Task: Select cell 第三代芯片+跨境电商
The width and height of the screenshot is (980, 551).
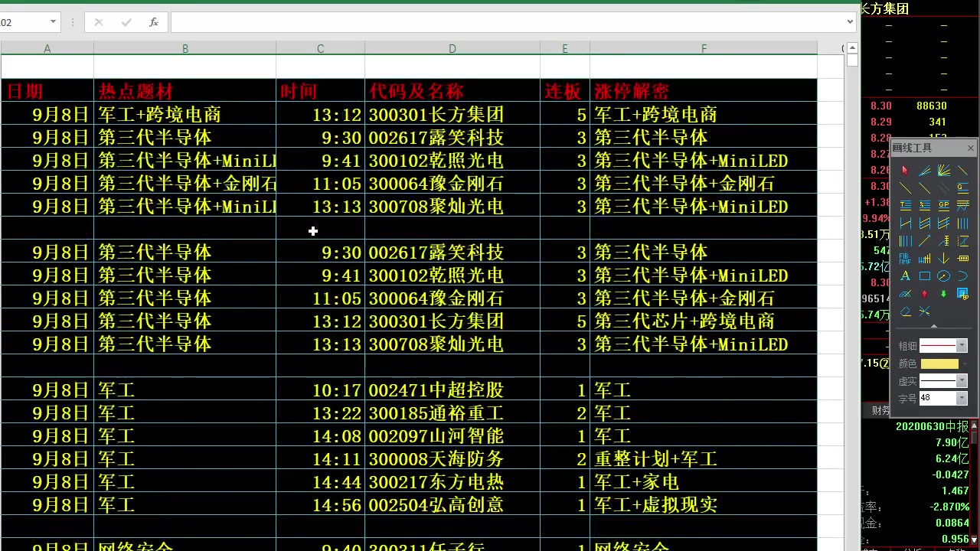Action: (704, 321)
